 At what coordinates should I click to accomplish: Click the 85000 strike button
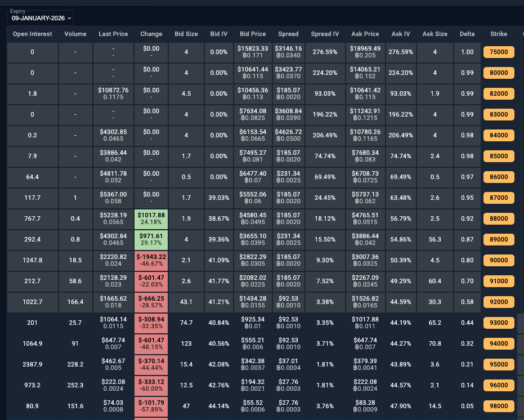(499, 156)
